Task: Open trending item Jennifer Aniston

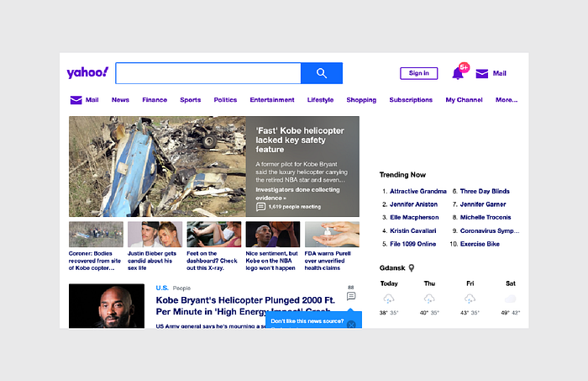Action: pos(413,204)
